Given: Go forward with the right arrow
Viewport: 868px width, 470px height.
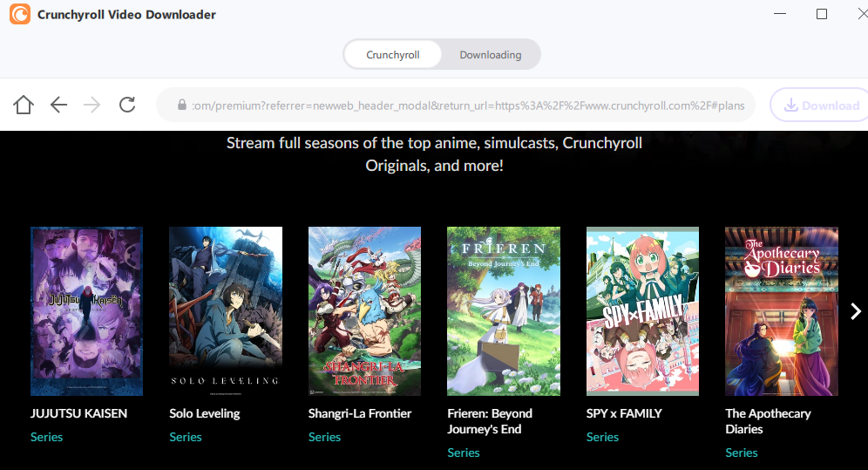Looking at the screenshot, I should [92, 105].
